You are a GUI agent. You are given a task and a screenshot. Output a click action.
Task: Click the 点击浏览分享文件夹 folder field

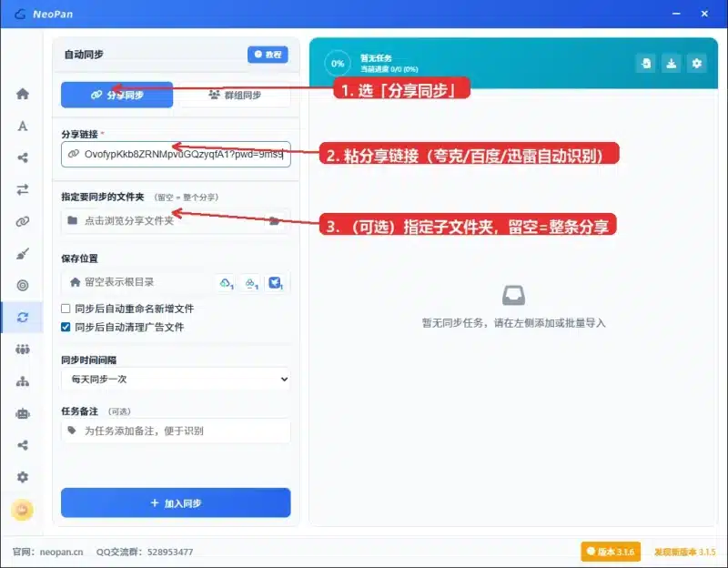(176, 220)
